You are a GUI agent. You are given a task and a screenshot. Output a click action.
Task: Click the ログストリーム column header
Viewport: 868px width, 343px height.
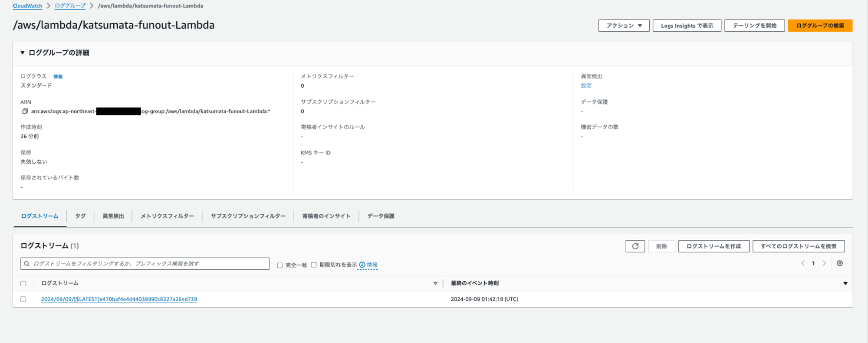pos(60,283)
